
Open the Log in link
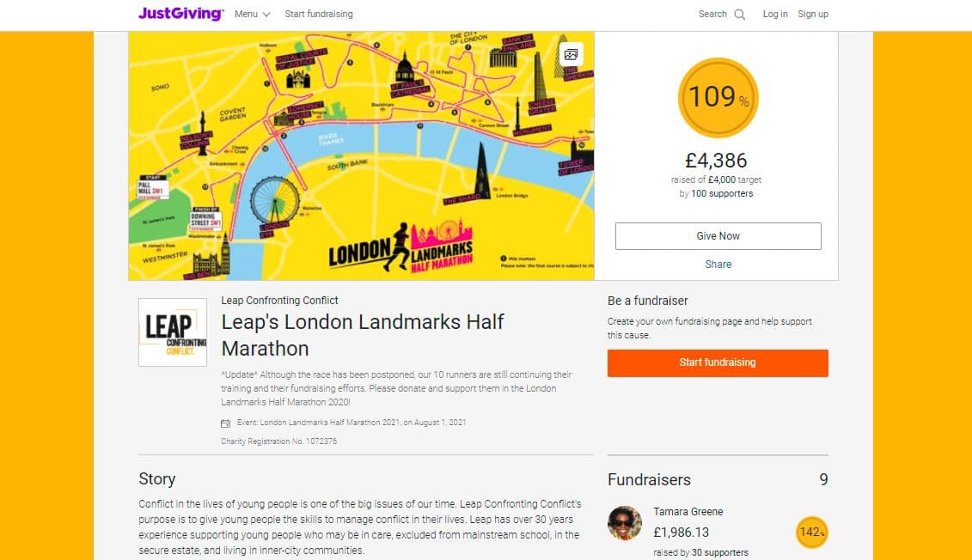pyautogui.click(x=775, y=14)
